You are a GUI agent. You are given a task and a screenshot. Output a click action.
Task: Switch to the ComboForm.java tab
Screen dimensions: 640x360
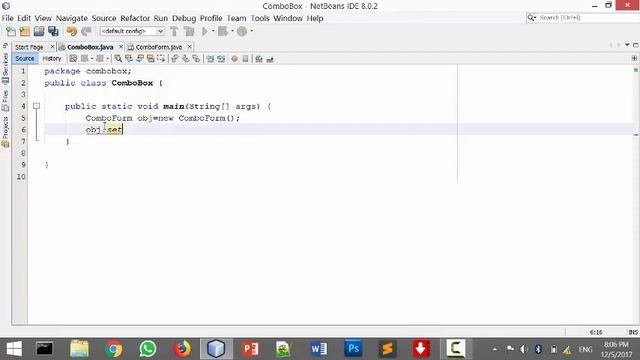(x=158, y=47)
